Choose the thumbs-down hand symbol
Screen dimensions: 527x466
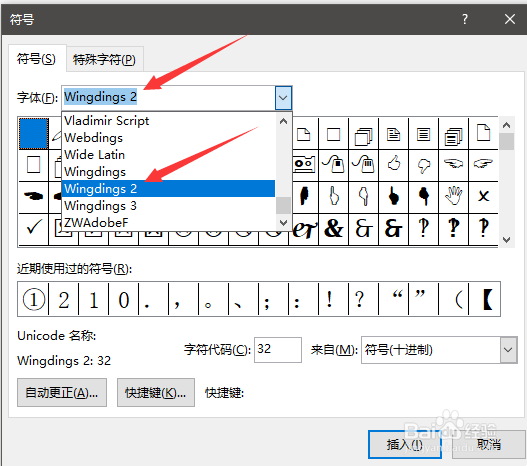point(423,165)
